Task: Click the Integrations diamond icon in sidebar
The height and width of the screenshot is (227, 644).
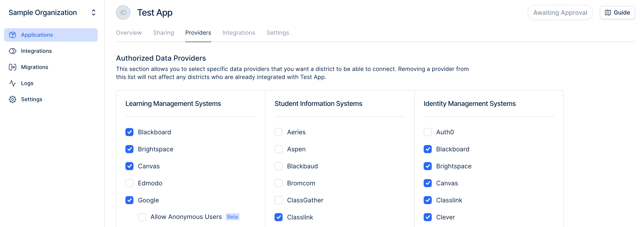Action: click(13, 51)
